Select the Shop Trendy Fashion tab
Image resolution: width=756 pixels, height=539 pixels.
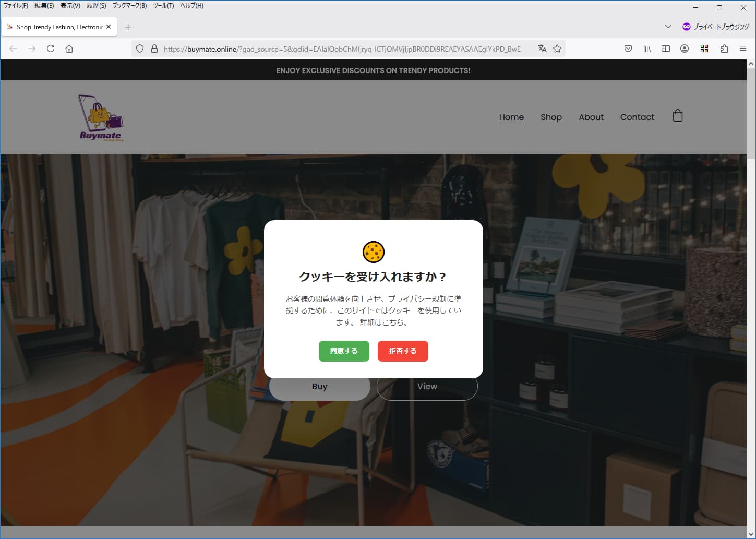(59, 27)
